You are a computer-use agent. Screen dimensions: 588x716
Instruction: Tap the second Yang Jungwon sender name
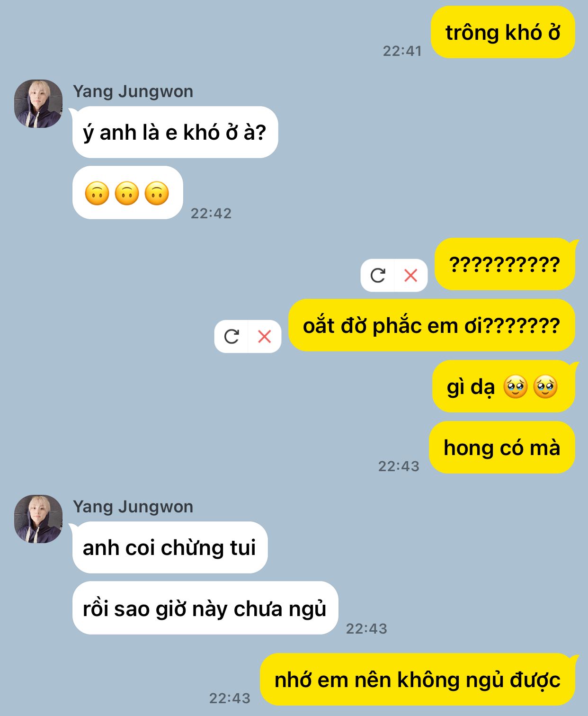(x=133, y=507)
